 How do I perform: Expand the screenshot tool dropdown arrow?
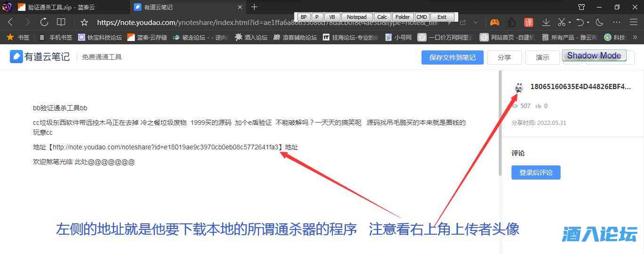[570, 22]
